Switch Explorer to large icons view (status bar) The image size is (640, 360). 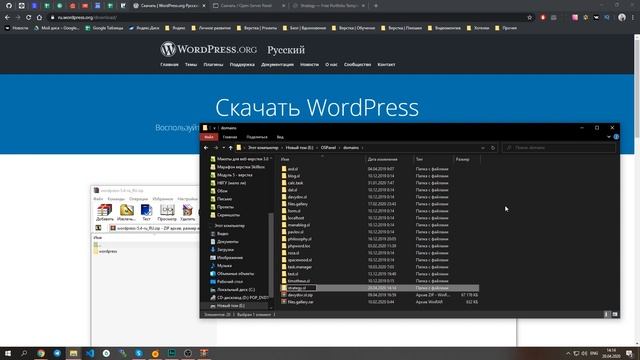615,314
